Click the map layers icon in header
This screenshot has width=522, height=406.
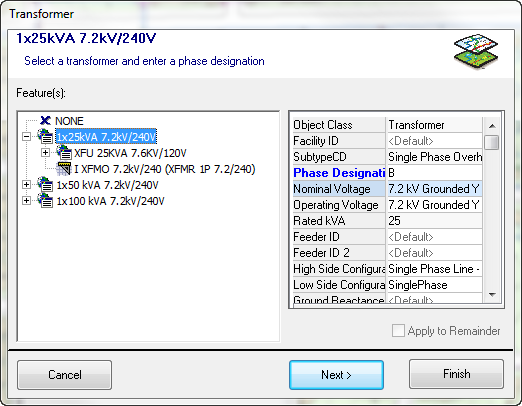coord(476,52)
